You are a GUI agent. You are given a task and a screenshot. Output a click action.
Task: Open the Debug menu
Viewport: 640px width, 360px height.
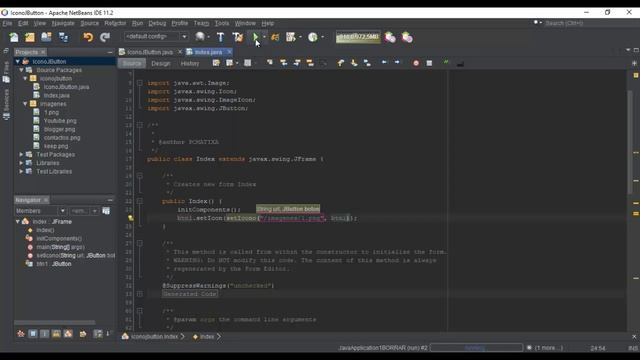click(x=157, y=23)
